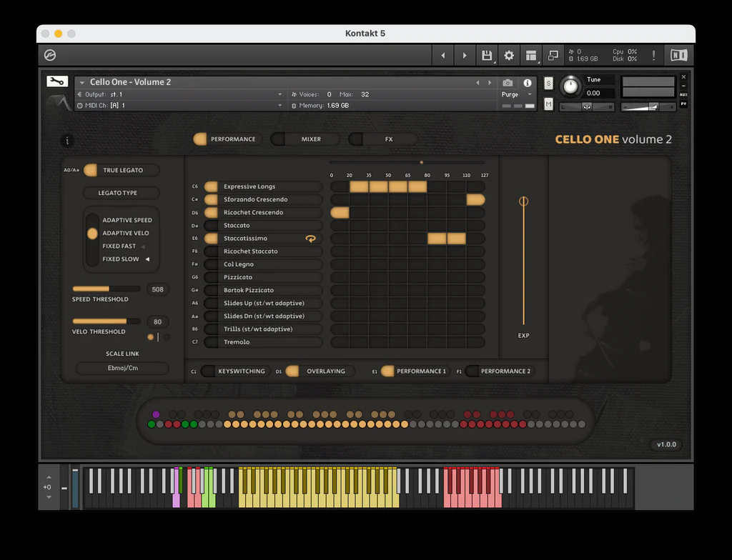Select PERFORMANCE 2 preset switch
Viewport: 732px width, 560px height.
(472, 371)
